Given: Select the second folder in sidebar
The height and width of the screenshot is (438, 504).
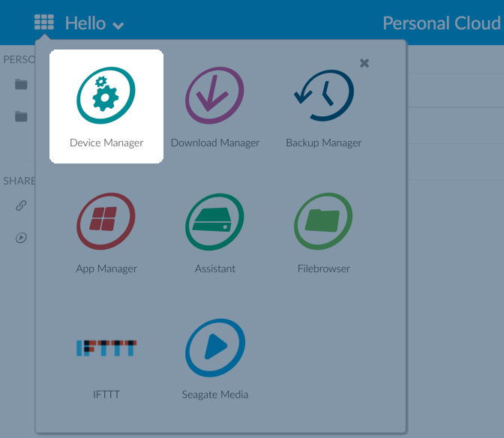Looking at the screenshot, I should pyautogui.click(x=21, y=116).
